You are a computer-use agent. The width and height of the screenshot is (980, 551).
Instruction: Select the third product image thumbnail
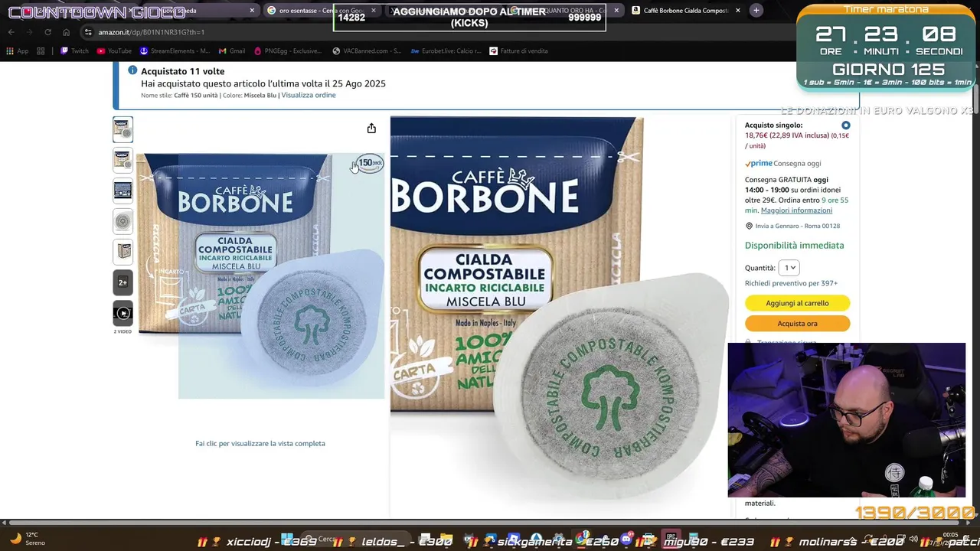(122, 191)
